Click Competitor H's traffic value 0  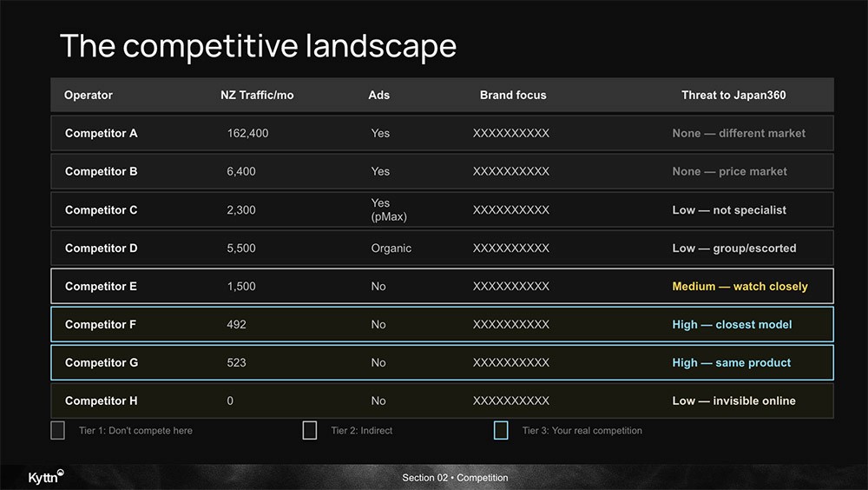point(230,401)
